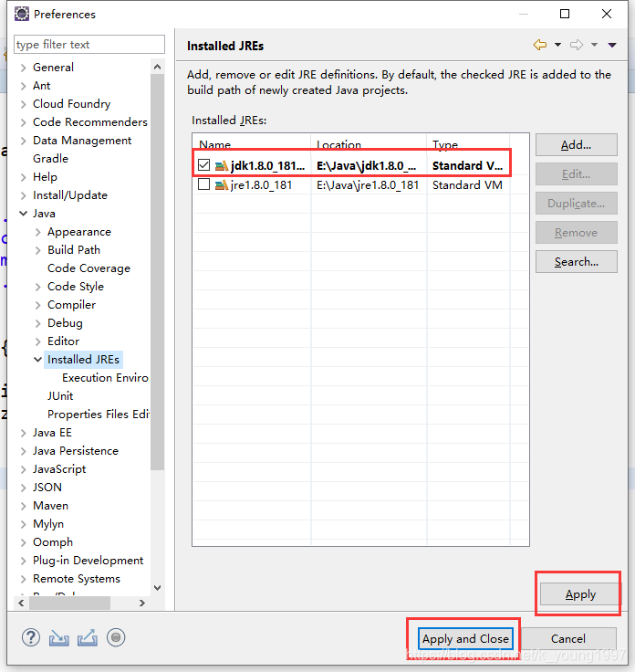Select JUnit in the tree
635x672 pixels.
click(60, 396)
